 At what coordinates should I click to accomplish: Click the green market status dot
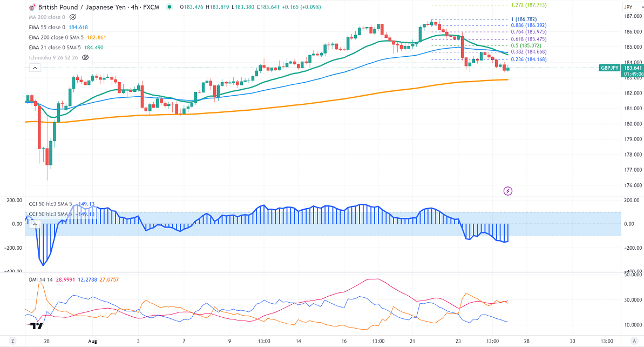pos(169,7)
